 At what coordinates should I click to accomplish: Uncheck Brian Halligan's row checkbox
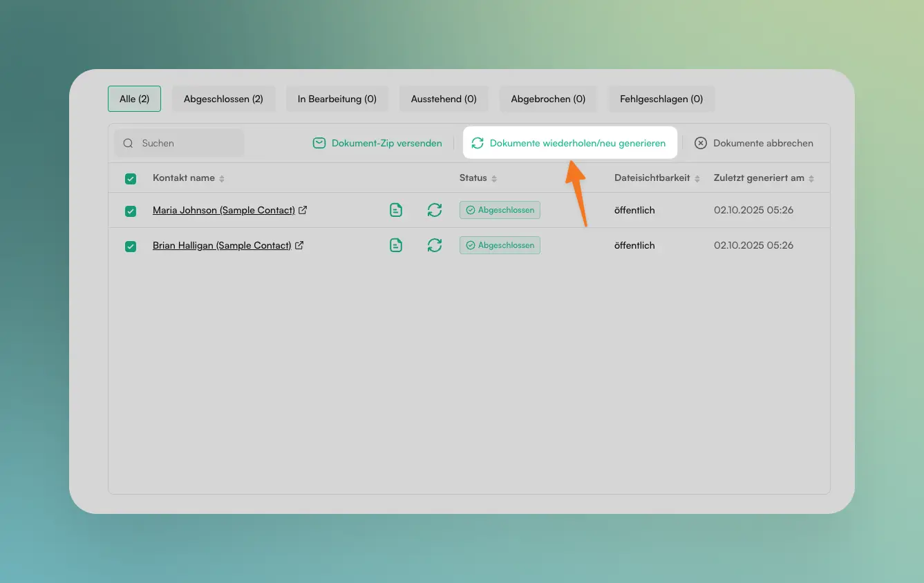coord(131,246)
